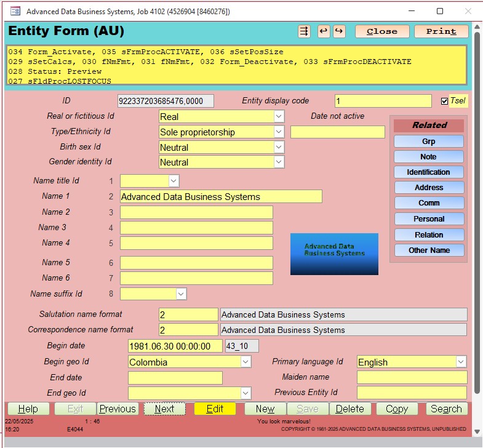Expand the Begin geo Id dropdown
Screen dimensions: 483x448
coord(245,362)
